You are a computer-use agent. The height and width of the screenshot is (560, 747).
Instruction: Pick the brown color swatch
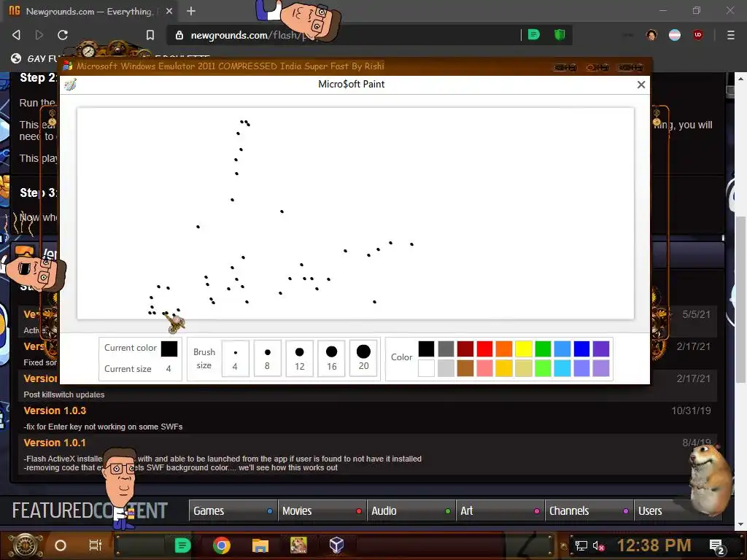tap(465, 368)
